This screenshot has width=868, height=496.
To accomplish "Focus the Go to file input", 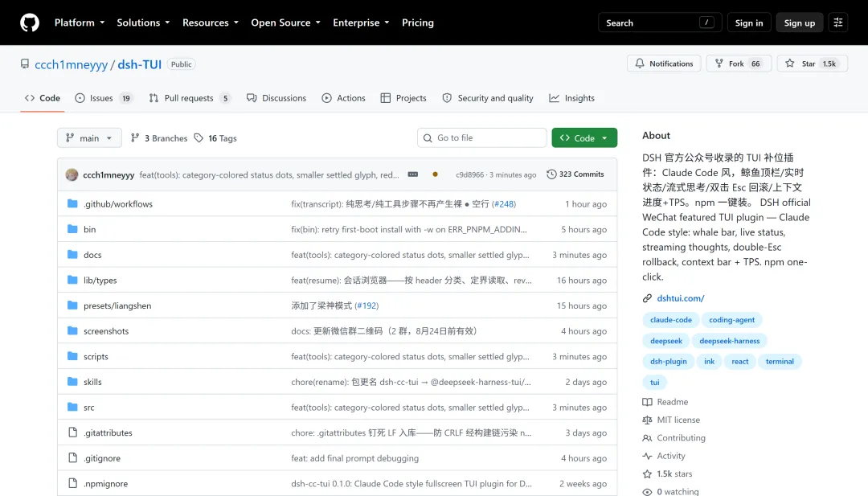I will [482, 137].
